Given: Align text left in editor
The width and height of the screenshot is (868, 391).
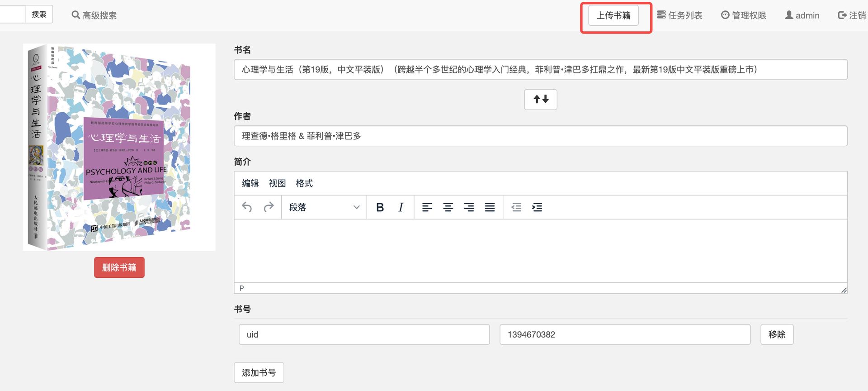Looking at the screenshot, I should [427, 207].
